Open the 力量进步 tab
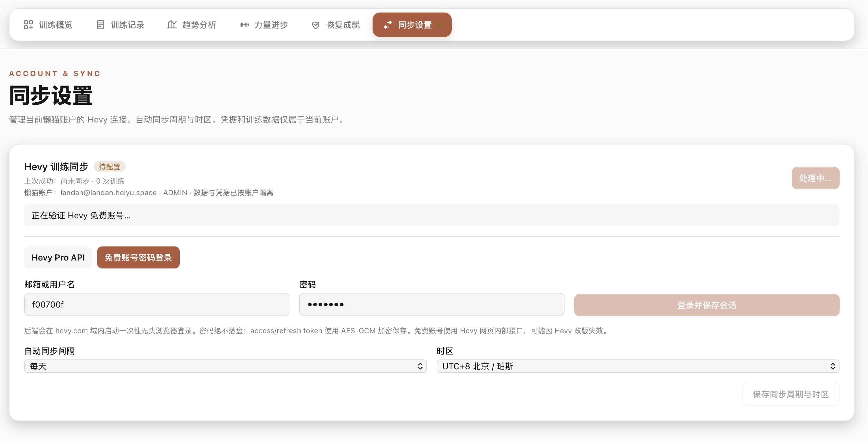This screenshot has width=868, height=441. coord(263,24)
